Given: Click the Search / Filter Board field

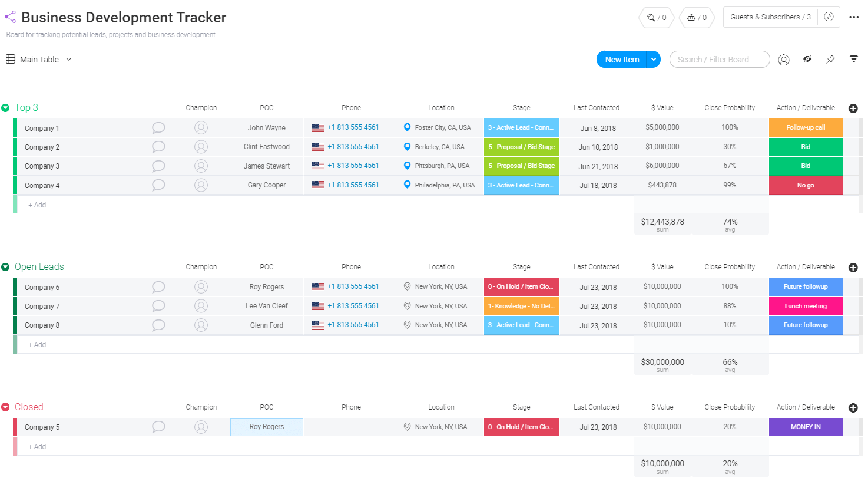Looking at the screenshot, I should [x=719, y=59].
